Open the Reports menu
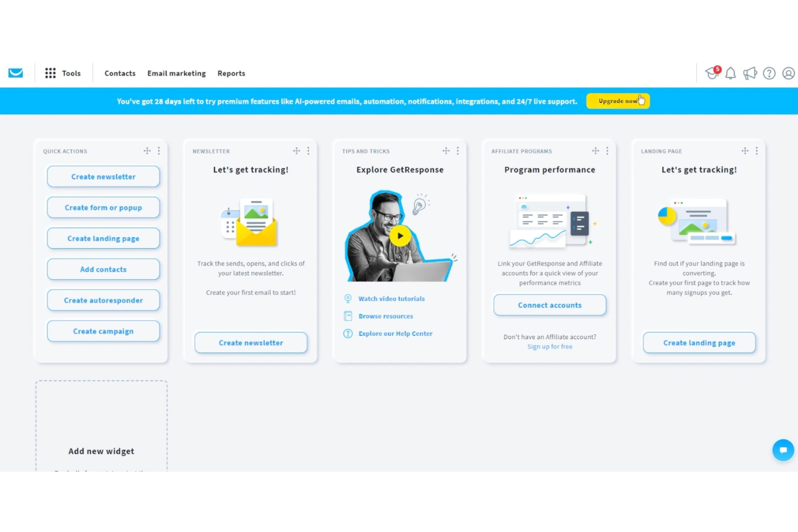The width and height of the screenshot is (798, 532). coord(231,73)
